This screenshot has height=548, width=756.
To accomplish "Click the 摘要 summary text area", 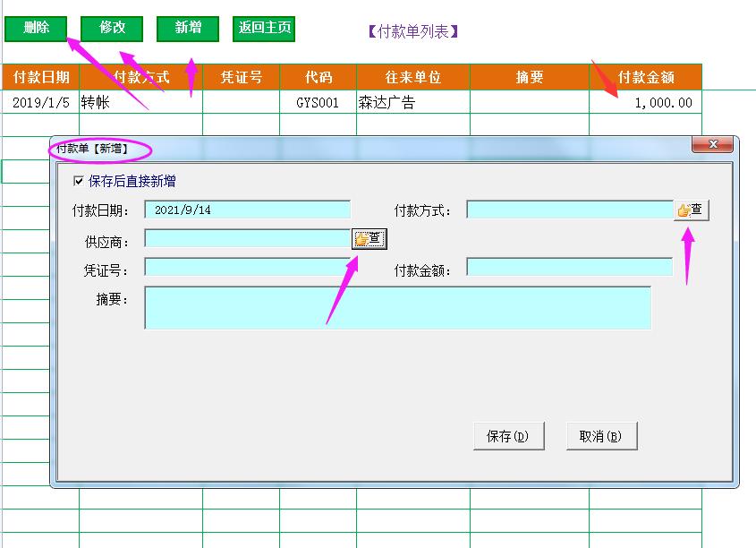I will (398, 308).
